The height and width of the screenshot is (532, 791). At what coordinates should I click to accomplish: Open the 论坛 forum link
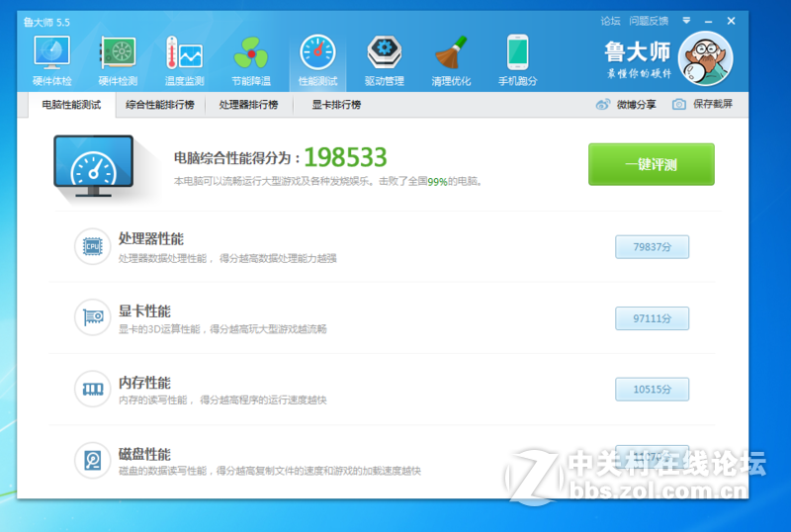(610, 21)
